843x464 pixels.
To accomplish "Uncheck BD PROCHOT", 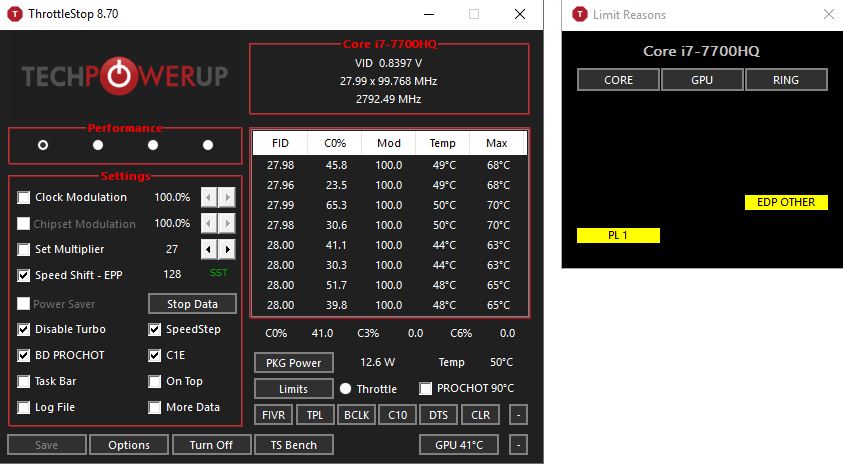I will click(x=24, y=355).
